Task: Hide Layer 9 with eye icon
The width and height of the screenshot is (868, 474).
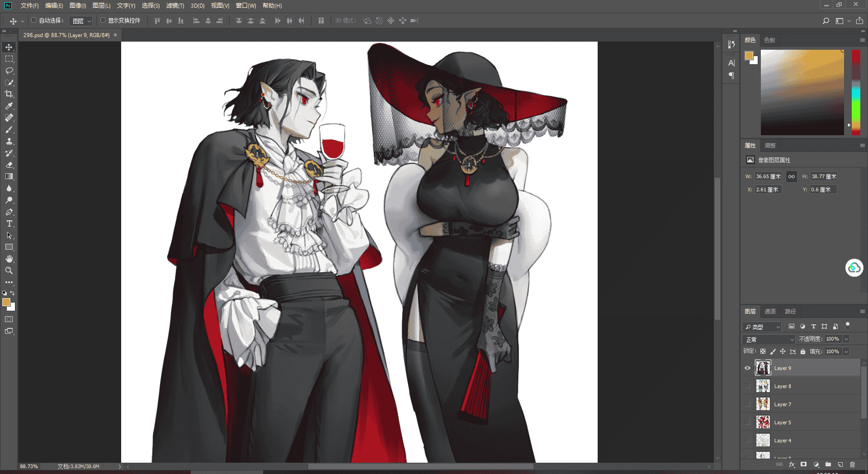Action: click(x=747, y=368)
